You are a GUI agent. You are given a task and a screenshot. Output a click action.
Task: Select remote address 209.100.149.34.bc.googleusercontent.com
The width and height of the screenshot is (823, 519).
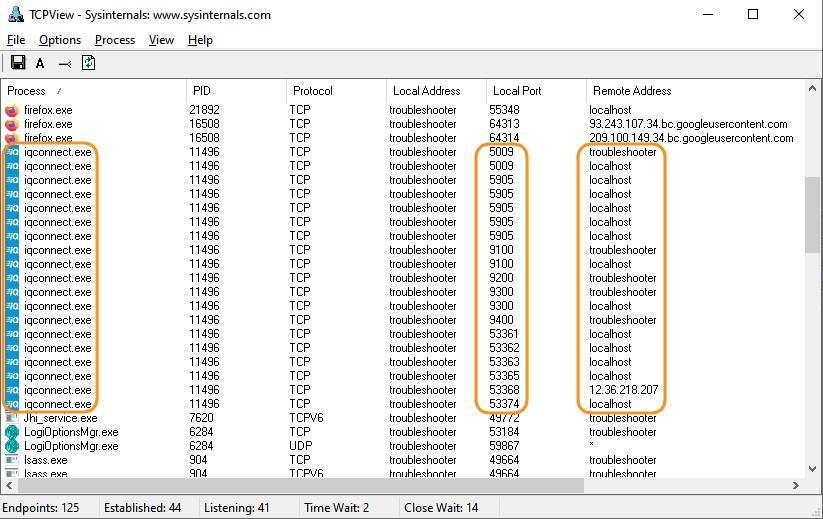(x=691, y=138)
